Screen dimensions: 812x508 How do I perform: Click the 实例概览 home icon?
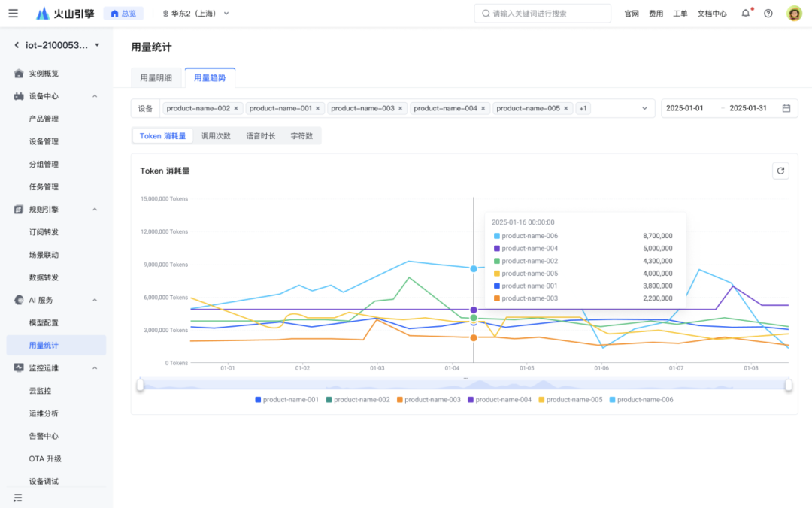pos(19,74)
